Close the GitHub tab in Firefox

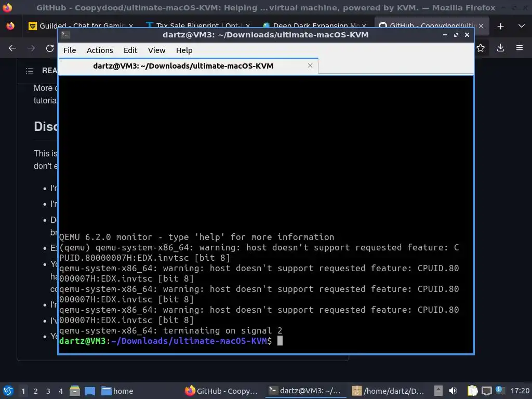click(481, 26)
